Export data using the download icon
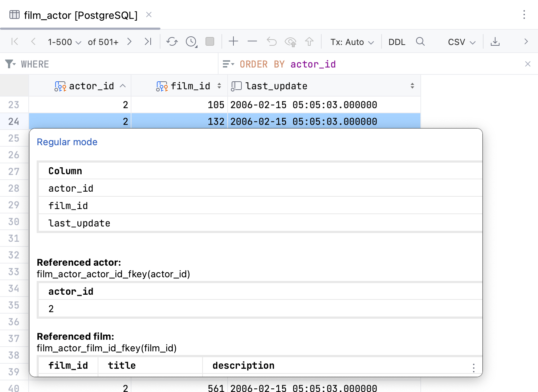Screen dimensions: 538x392 (x=495, y=42)
